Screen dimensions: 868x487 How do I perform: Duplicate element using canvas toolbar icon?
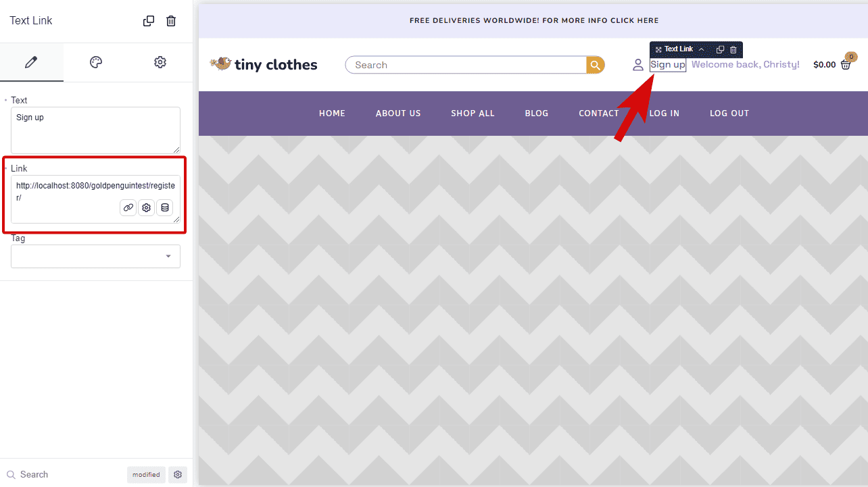click(x=720, y=49)
